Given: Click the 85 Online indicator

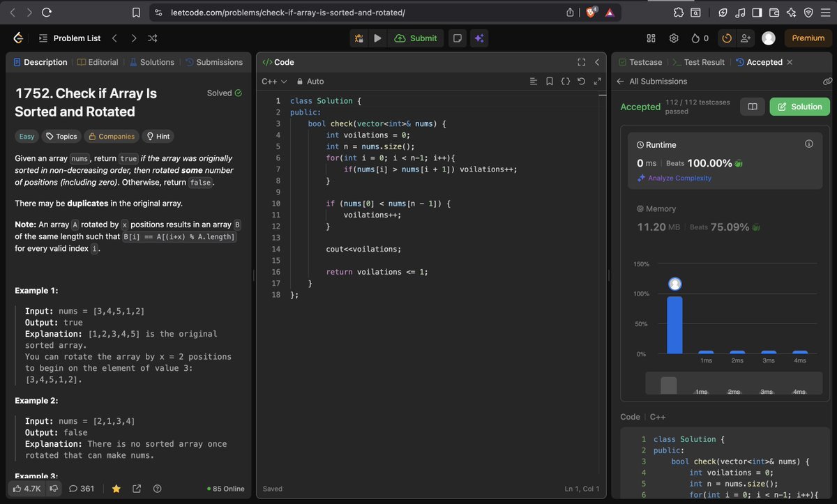Looking at the screenshot, I should [226, 489].
